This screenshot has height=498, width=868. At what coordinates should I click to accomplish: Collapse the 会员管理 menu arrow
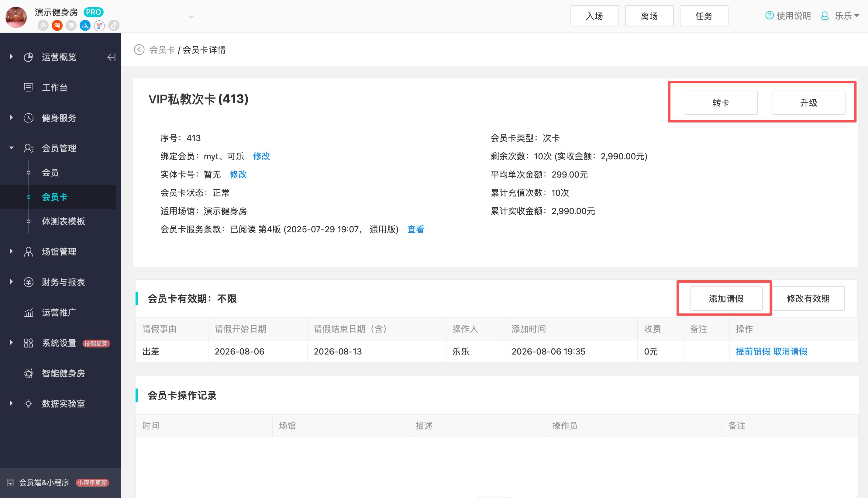coord(11,148)
